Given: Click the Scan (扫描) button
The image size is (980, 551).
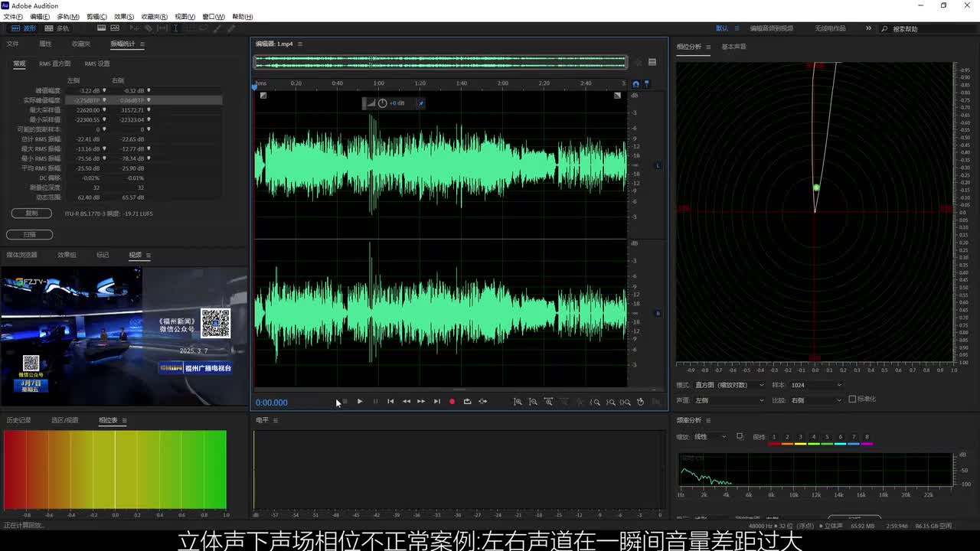Looking at the screenshot, I should (29, 235).
